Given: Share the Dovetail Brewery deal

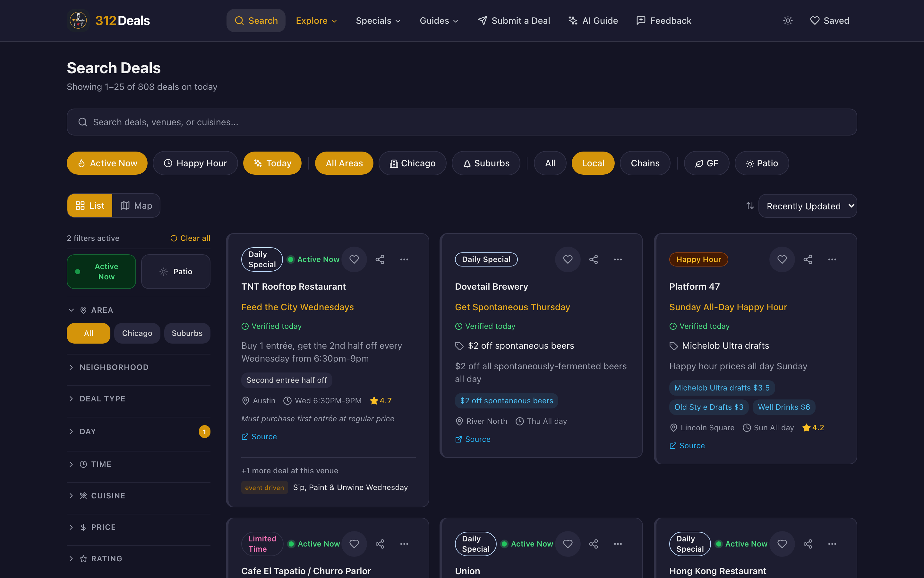Looking at the screenshot, I should click(593, 259).
